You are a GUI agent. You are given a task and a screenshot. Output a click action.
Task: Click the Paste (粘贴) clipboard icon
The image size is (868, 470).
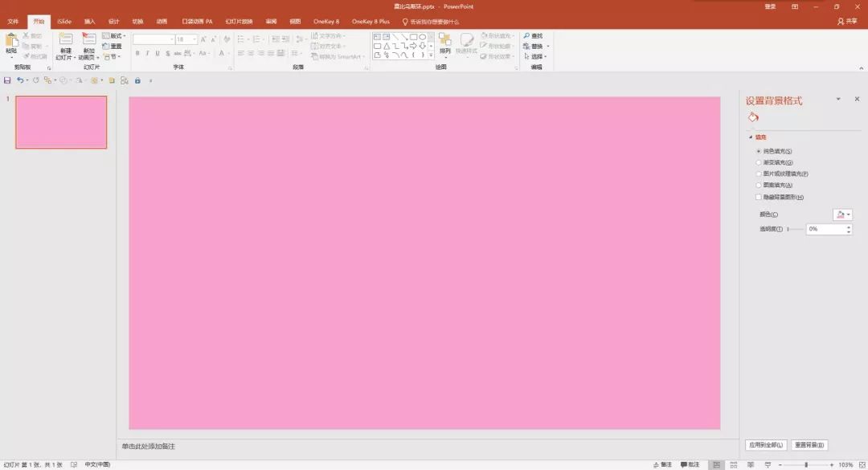point(11,41)
